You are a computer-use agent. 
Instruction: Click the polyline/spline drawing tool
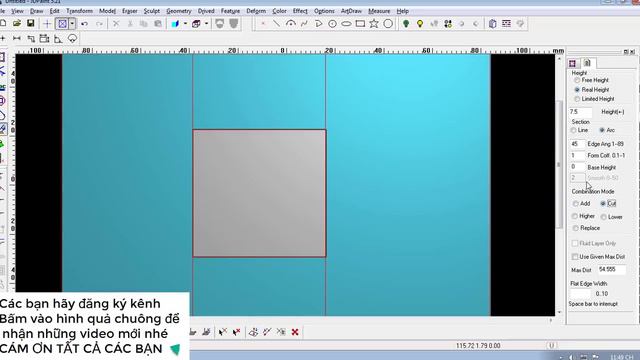[304, 24]
